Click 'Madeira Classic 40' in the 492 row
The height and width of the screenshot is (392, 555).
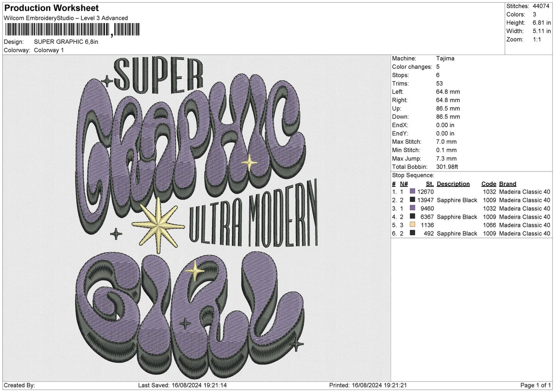pos(525,233)
